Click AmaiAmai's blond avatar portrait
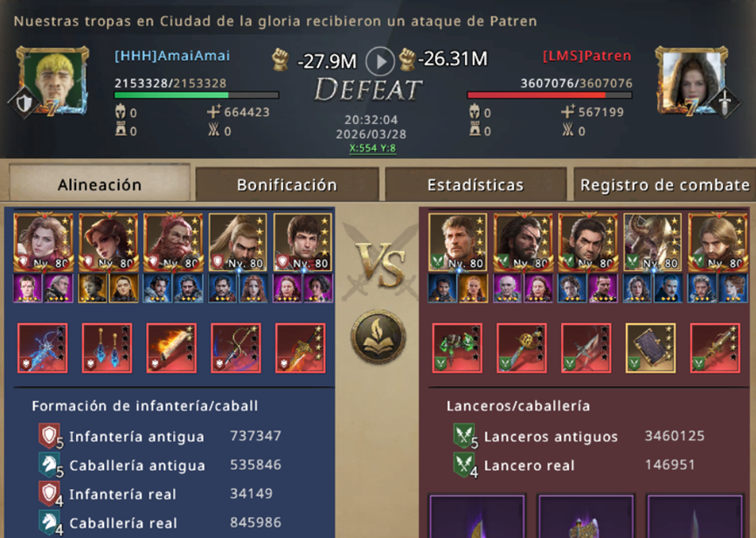Screen dimensions: 756x538 [53, 80]
